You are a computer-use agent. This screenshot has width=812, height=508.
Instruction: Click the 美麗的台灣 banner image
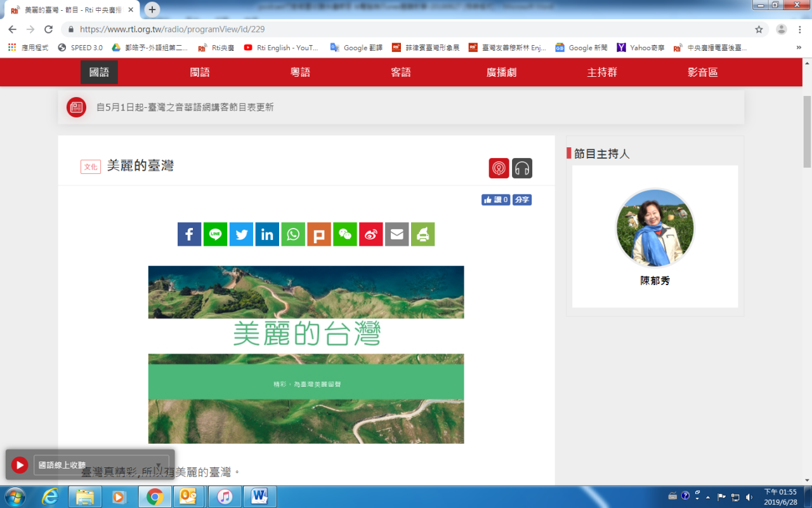click(306, 354)
